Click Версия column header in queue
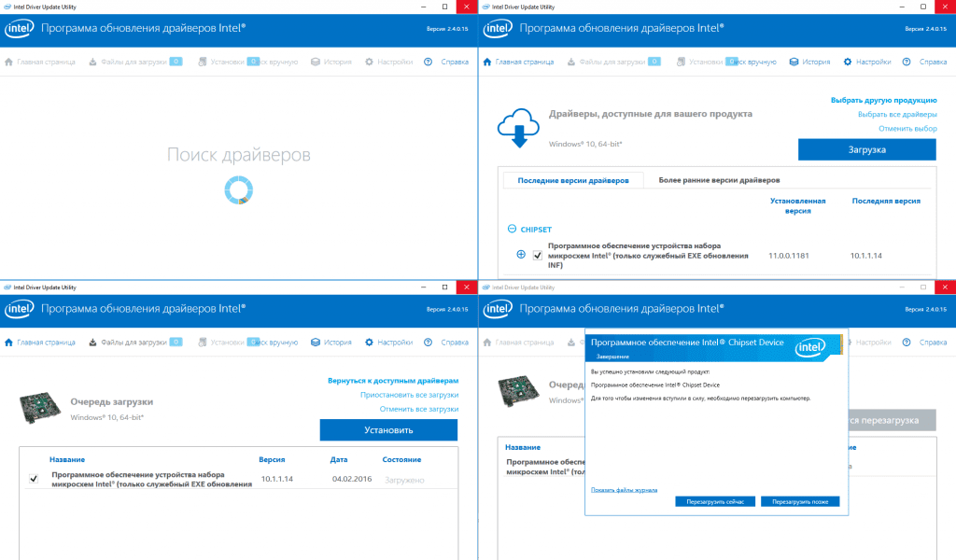Screen dimensions: 956x560 coord(272,459)
